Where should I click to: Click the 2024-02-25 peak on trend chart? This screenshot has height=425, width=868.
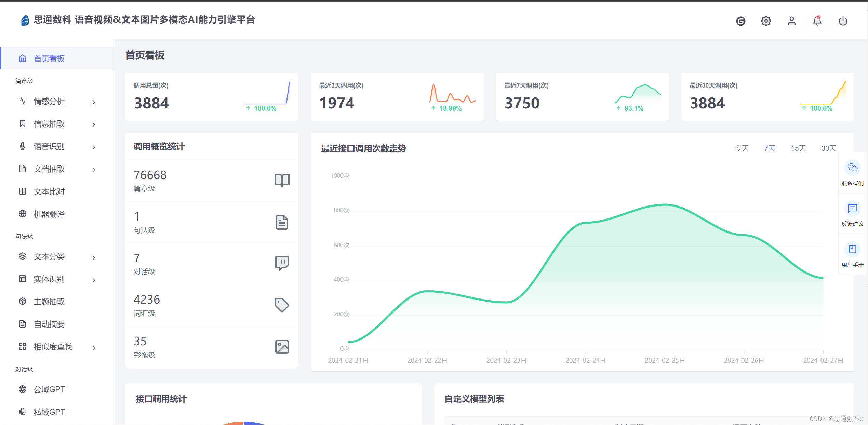(665, 205)
